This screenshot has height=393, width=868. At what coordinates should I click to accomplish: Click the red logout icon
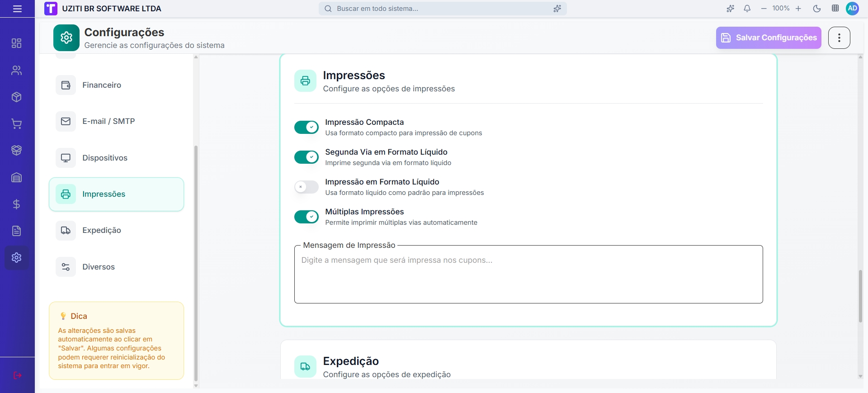point(17,375)
